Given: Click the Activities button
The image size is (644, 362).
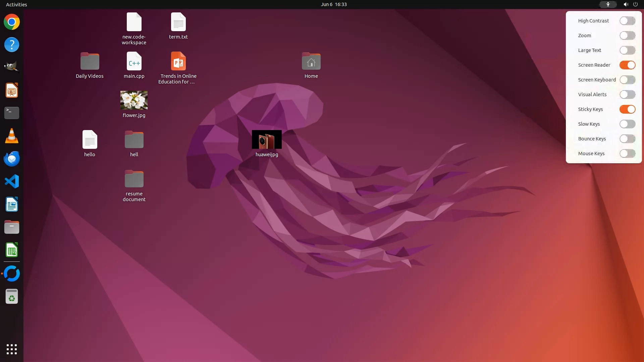Looking at the screenshot, I should click(x=16, y=4).
